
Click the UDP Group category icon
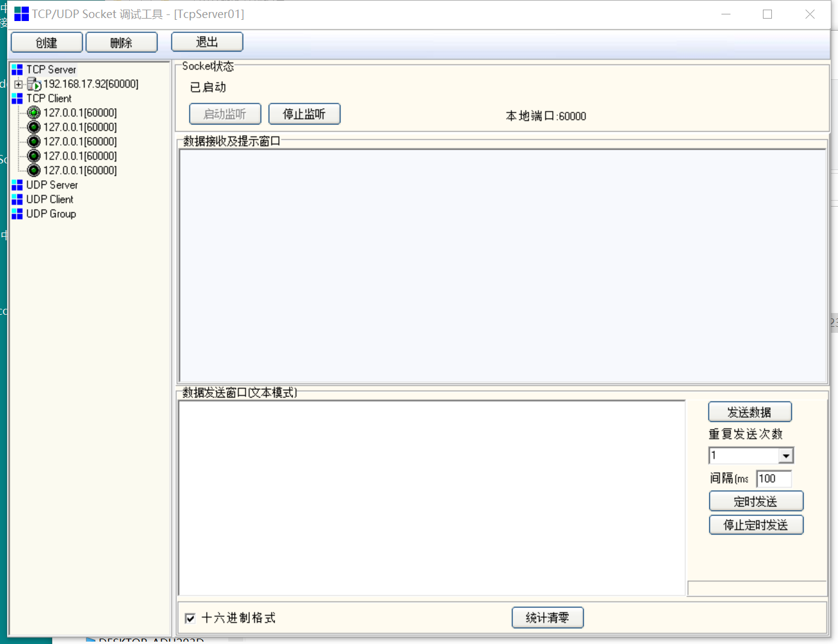pos(17,214)
